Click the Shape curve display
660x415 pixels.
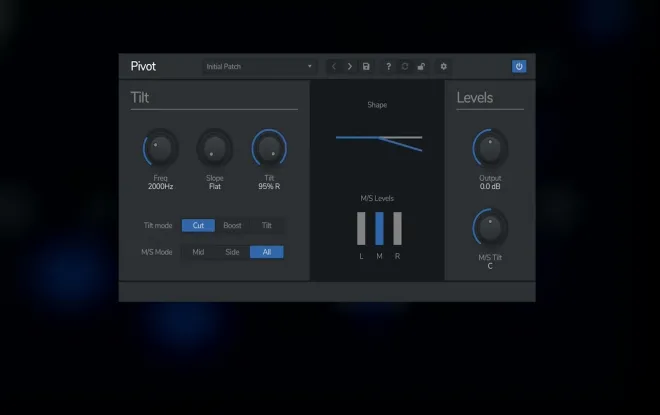(x=379, y=142)
